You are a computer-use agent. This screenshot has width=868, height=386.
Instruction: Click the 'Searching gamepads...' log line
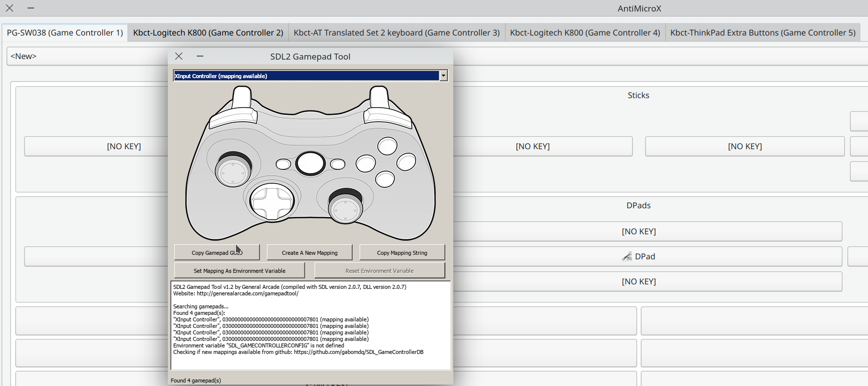click(200, 306)
